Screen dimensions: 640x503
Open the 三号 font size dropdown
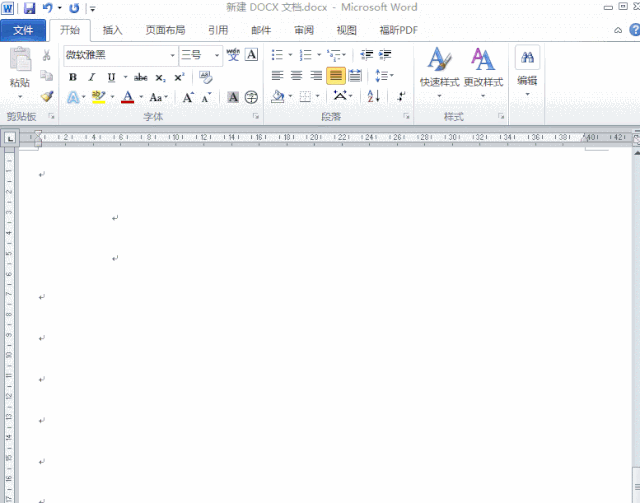coord(217,55)
